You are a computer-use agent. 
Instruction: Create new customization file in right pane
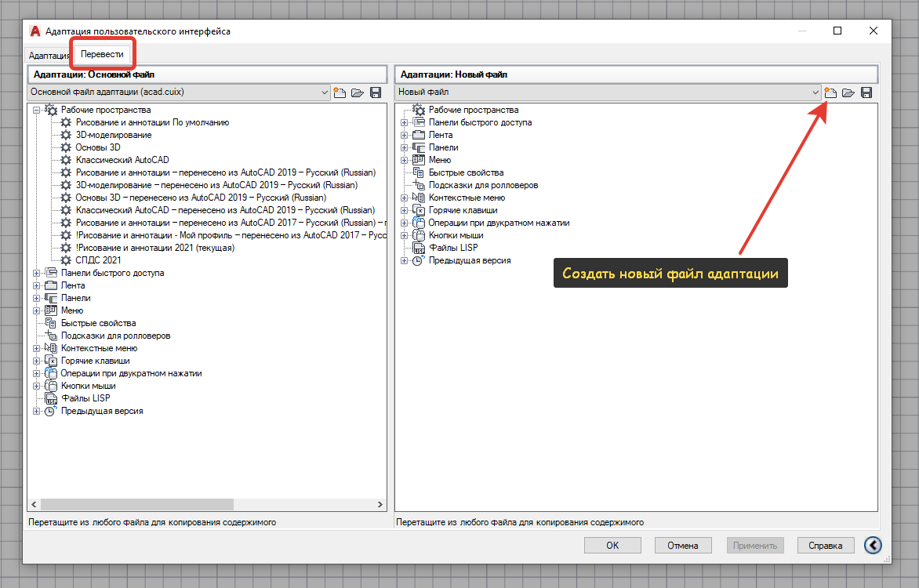(x=830, y=93)
